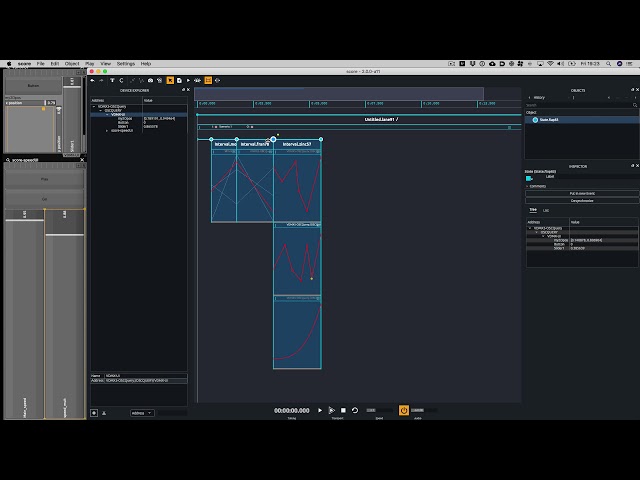
Task: Click the C-shaped toolbar icon
Action: 121,80
